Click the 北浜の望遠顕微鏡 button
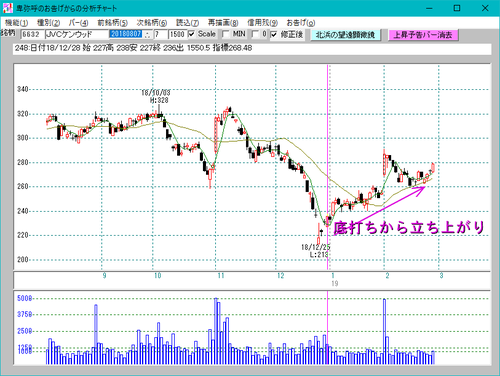The height and width of the screenshot is (376, 500). tap(346, 35)
